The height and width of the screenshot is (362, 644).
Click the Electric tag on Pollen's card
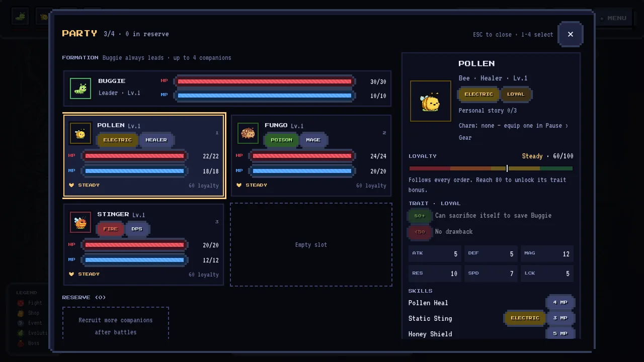(x=117, y=140)
